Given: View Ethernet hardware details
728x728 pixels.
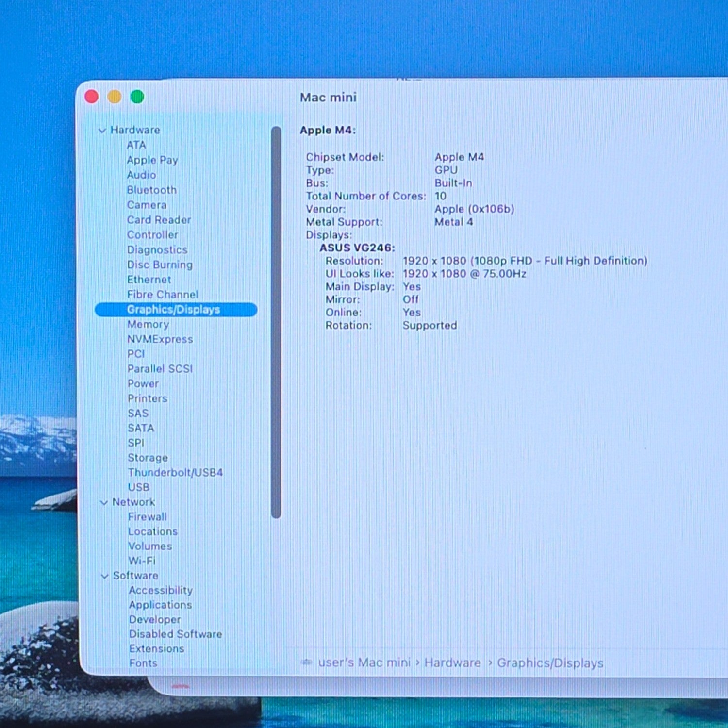Looking at the screenshot, I should pyautogui.click(x=149, y=280).
